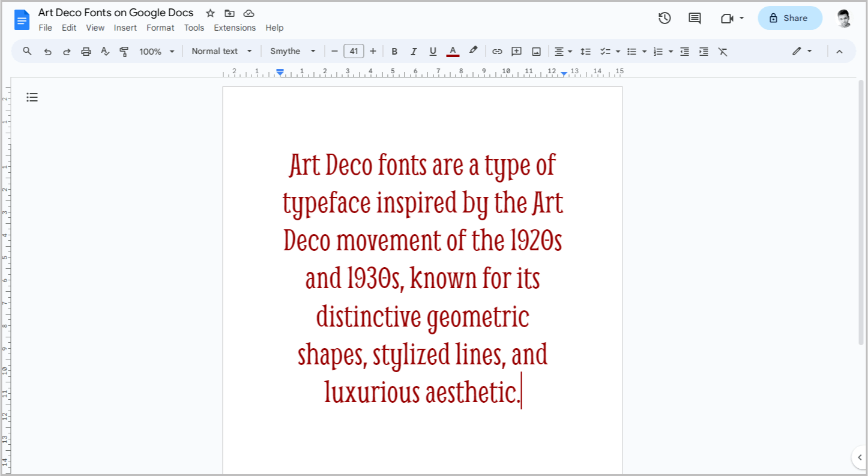Toggle italic formatting

point(414,51)
